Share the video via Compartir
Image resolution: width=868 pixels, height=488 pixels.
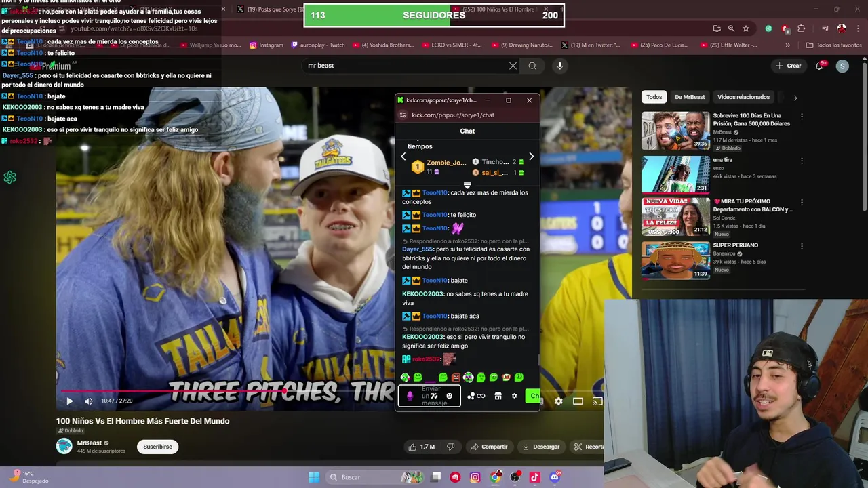click(x=489, y=447)
